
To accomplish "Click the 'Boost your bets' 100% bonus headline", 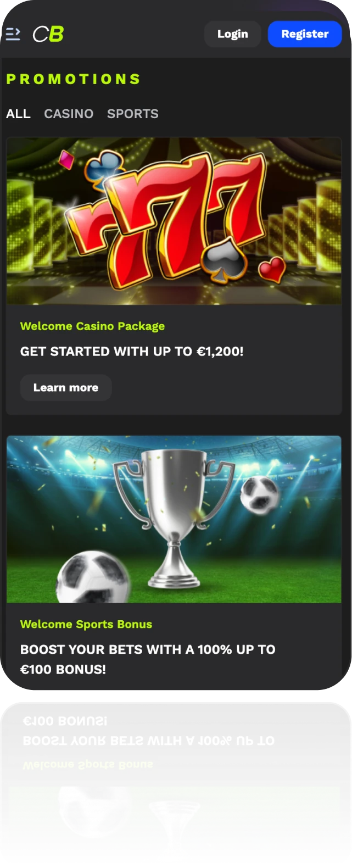I will 148,659.
